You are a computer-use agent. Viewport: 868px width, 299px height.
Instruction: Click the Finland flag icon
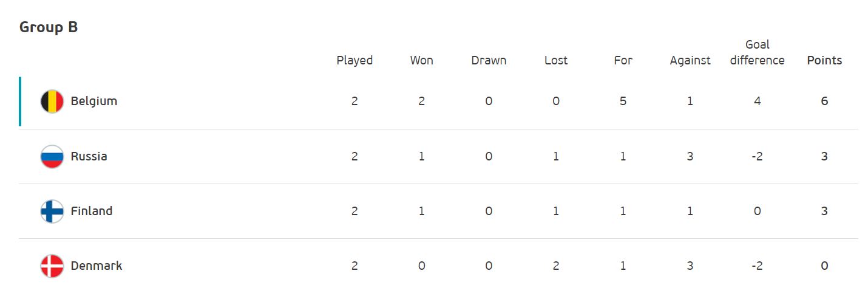pyautogui.click(x=52, y=211)
